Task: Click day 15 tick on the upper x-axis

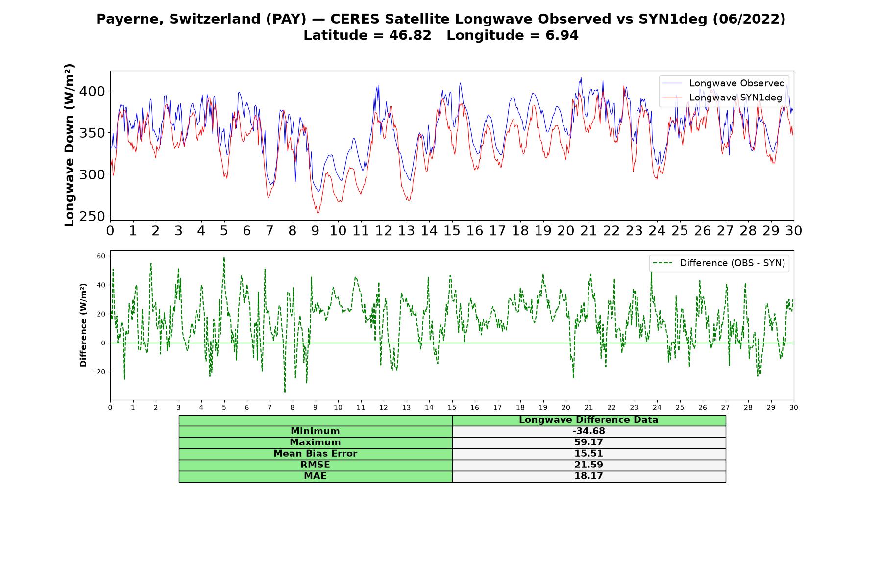Action: 452,231
